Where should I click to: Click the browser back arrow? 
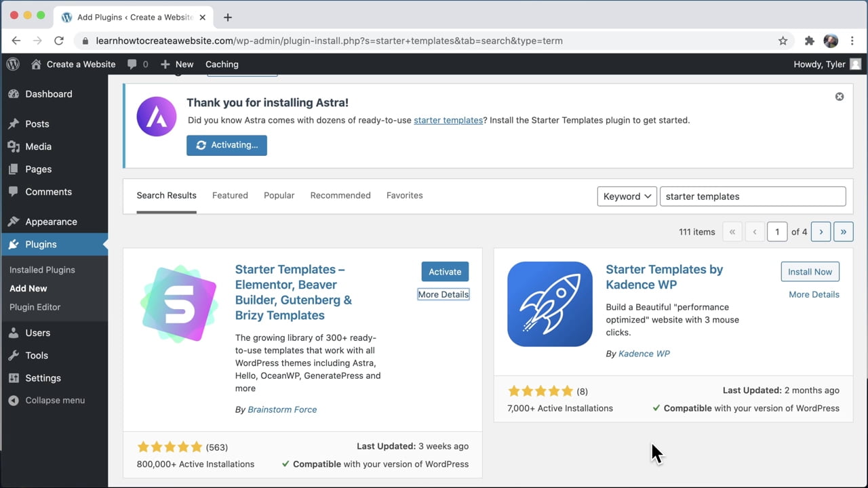(16, 41)
